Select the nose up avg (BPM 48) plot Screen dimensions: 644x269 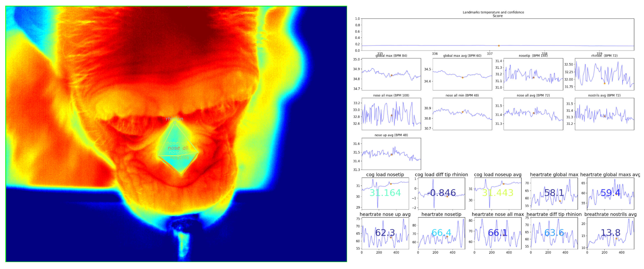[x=391, y=154]
